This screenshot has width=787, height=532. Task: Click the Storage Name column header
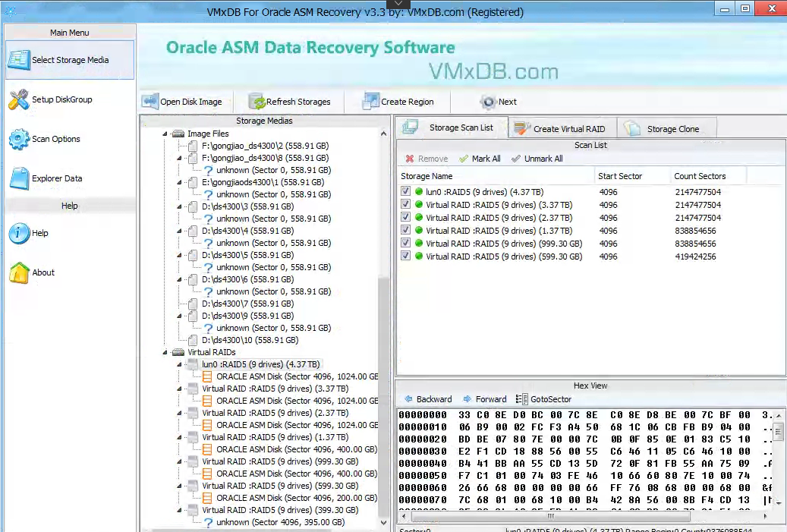click(x=496, y=176)
